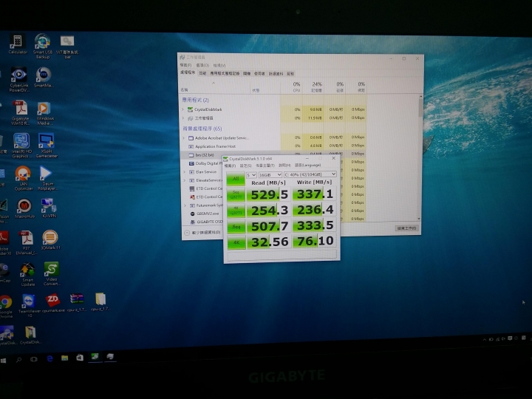The image size is (532, 399).
Task: Open TeamViewer 10 desktop icon
Action: 29,305
